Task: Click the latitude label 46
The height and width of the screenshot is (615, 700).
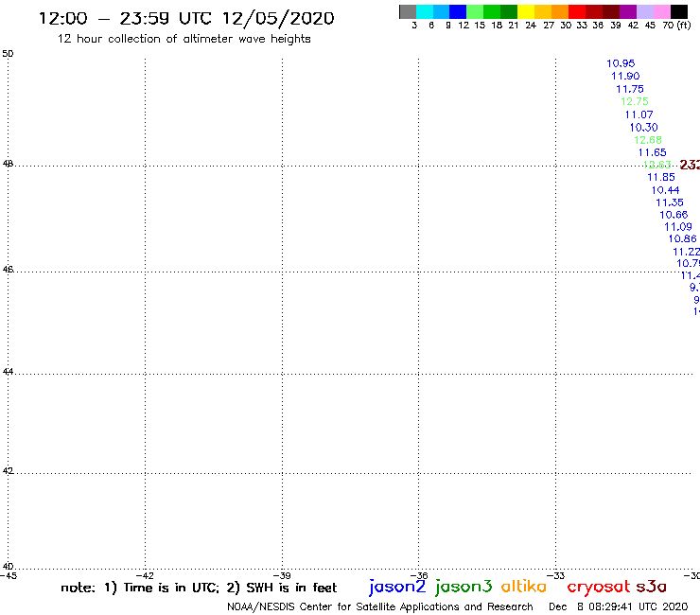Action: click(8, 270)
